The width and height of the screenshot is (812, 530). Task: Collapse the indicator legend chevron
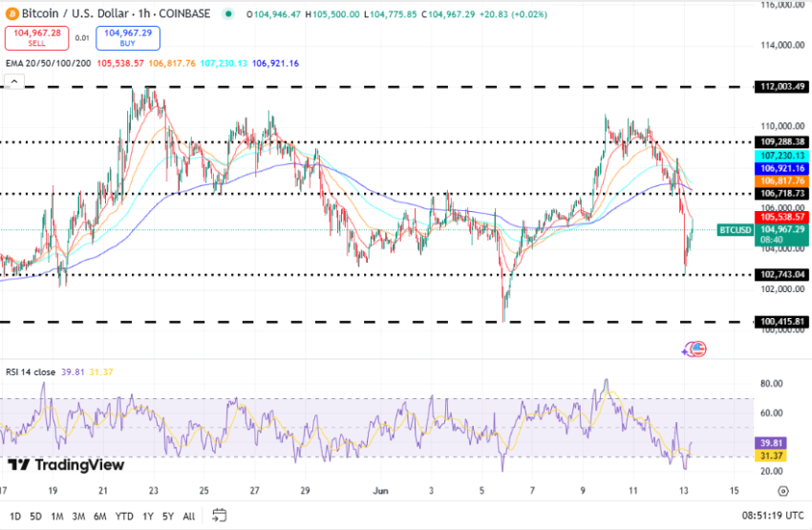pyautogui.click(x=14, y=83)
